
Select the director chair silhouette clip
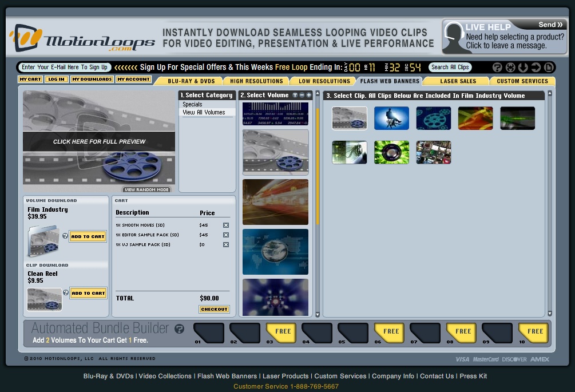(x=391, y=118)
